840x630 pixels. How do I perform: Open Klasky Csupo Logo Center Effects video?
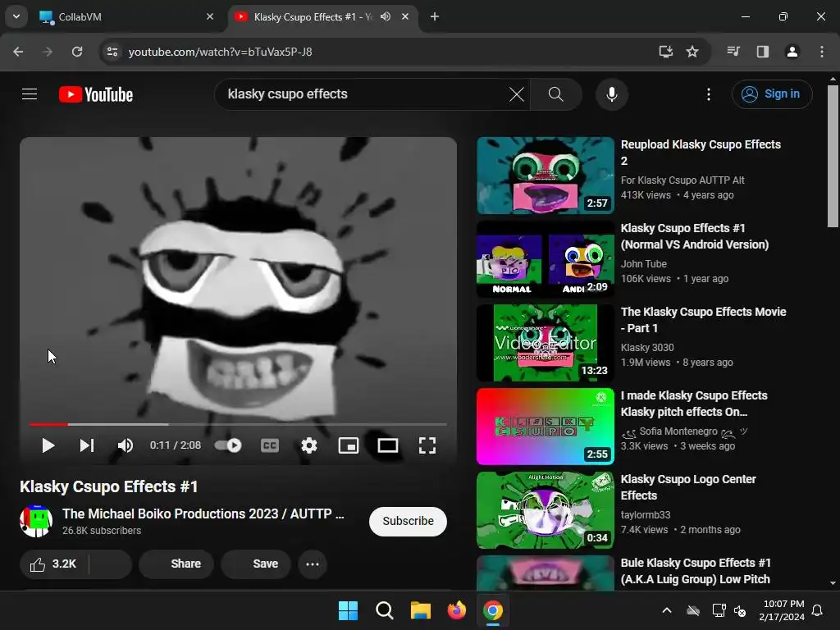click(688, 487)
